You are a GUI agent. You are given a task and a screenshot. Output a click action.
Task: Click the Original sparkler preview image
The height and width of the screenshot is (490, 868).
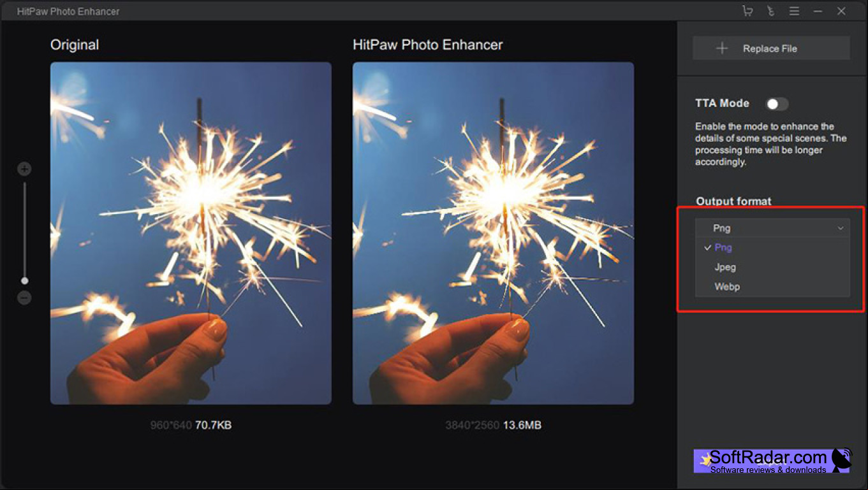point(191,233)
